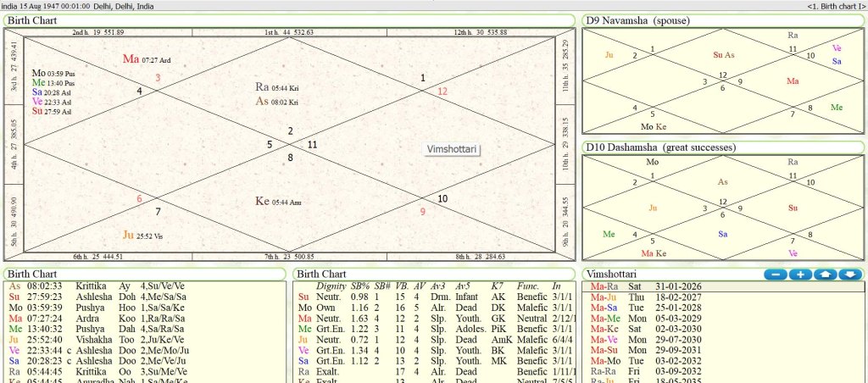Viewport: 868px width, 383px height.
Task: Click the main Birth Chart panel header
Action: (x=32, y=19)
